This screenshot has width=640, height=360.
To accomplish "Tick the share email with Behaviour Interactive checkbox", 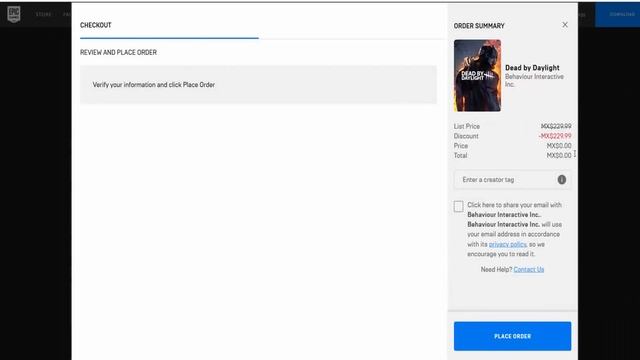I will (458, 206).
